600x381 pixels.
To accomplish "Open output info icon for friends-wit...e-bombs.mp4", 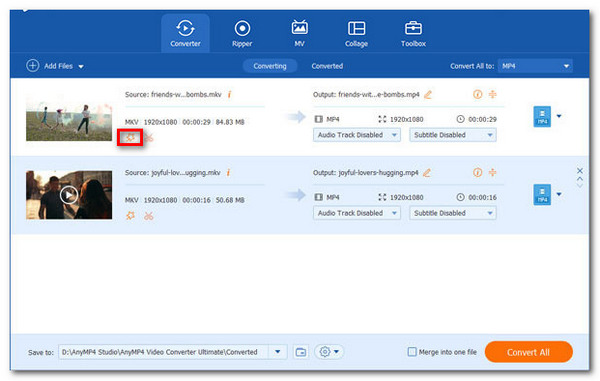I will [478, 94].
